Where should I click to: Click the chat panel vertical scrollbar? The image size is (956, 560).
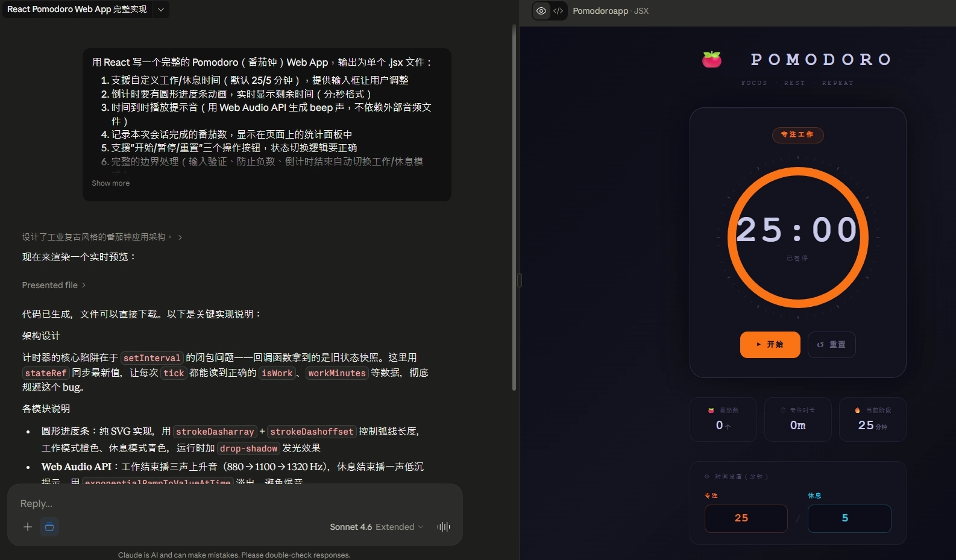pos(514,207)
